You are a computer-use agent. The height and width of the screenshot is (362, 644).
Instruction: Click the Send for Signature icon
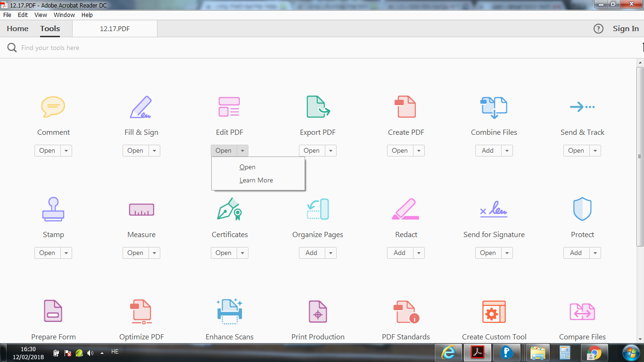point(494,209)
